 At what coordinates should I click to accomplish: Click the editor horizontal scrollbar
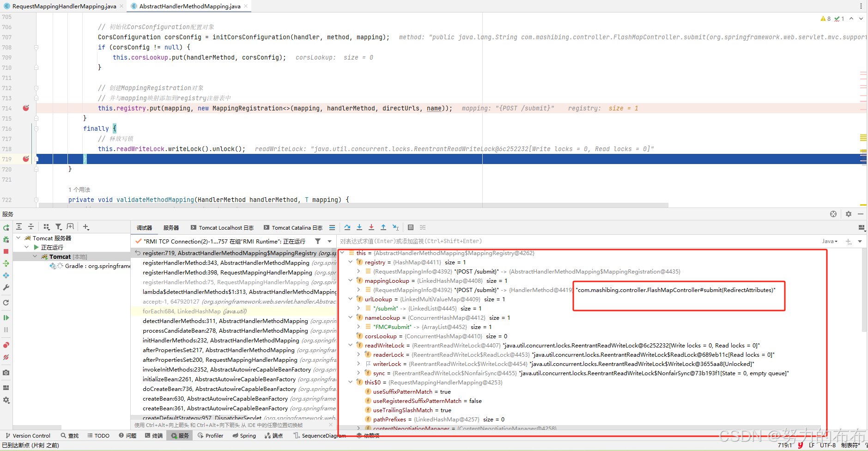353,205
